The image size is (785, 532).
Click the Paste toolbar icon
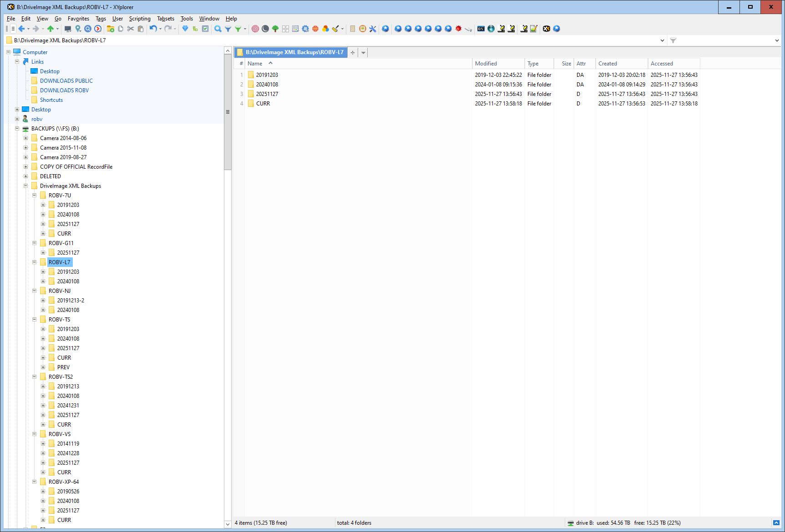(x=141, y=29)
